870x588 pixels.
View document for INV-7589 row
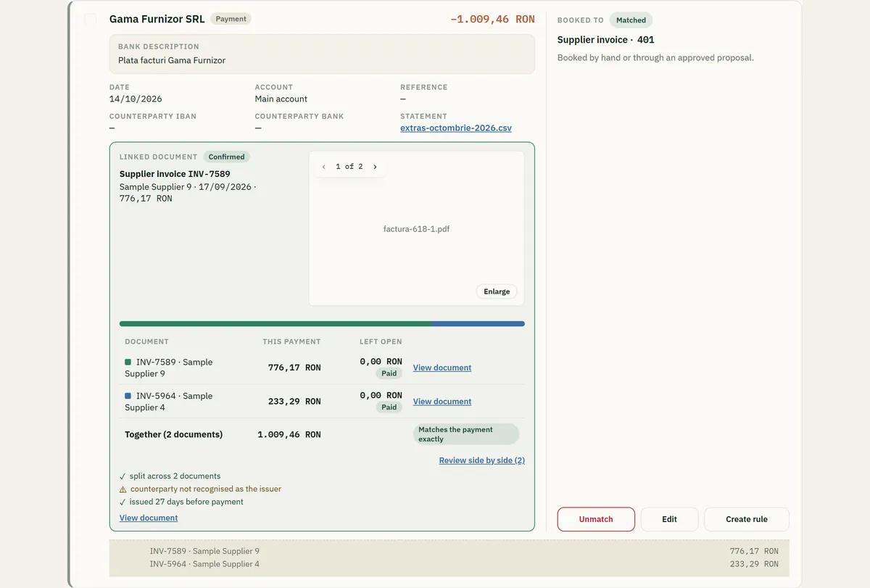442,368
